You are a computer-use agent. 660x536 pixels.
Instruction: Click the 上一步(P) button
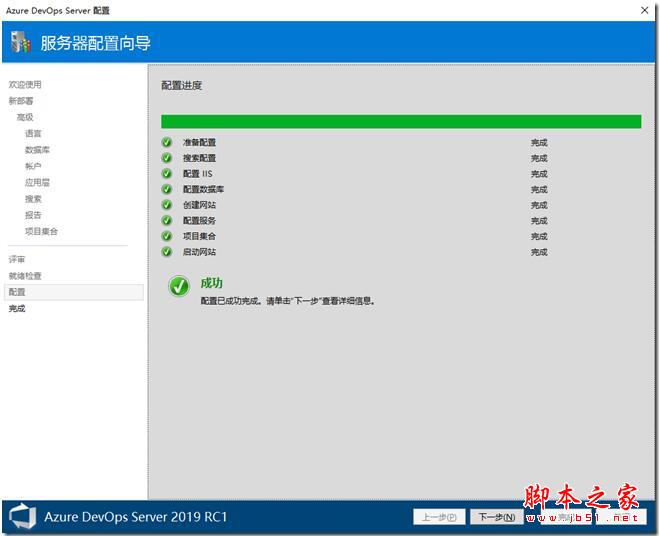[x=439, y=517]
